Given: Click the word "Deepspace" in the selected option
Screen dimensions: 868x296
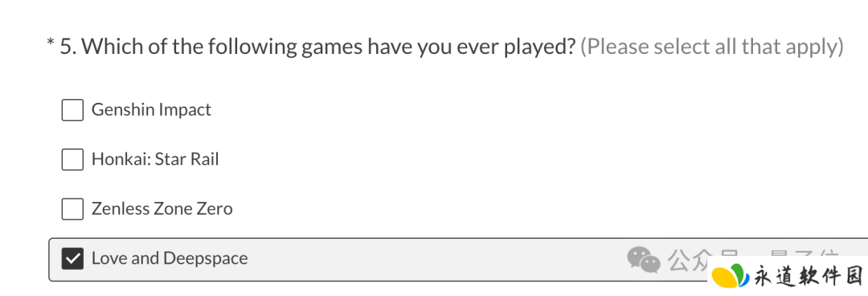Looking at the screenshot, I should (206, 259).
